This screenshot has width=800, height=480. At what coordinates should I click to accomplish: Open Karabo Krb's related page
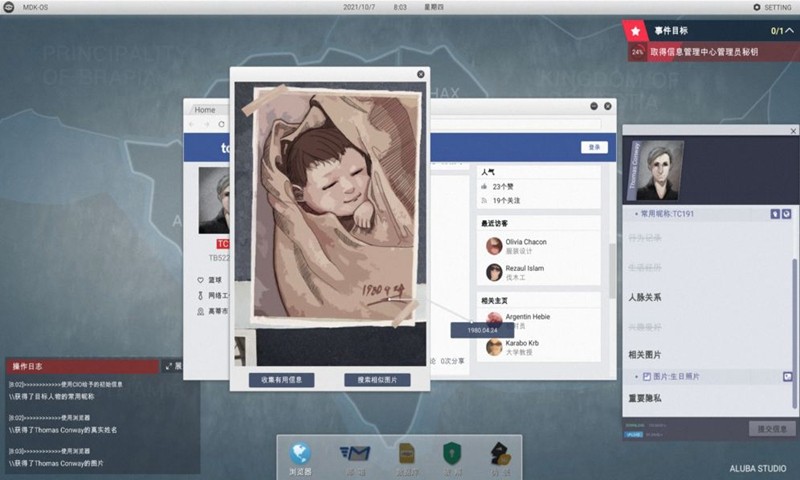pyautogui.click(x=518, y=347)
